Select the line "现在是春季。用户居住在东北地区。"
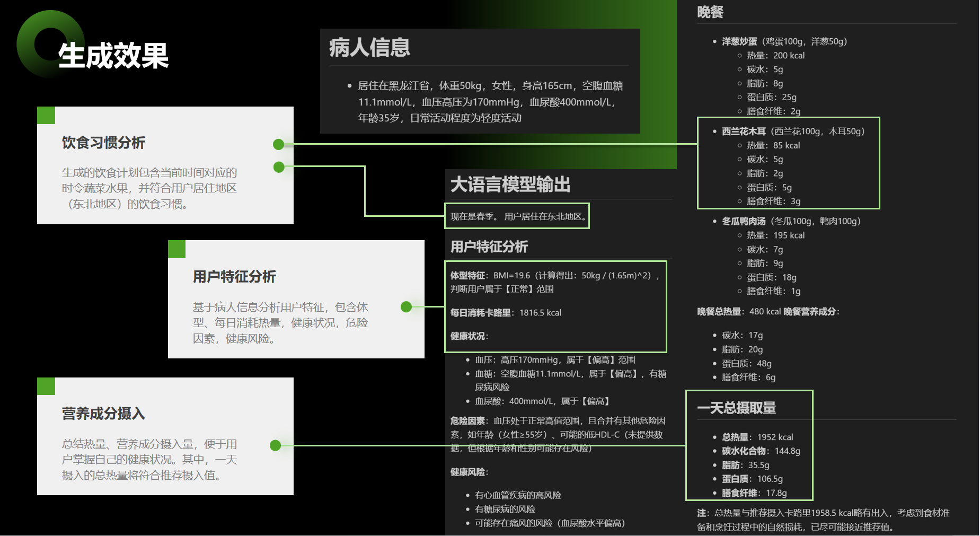Screen dimensions: 980x536 tap(518, 216)
